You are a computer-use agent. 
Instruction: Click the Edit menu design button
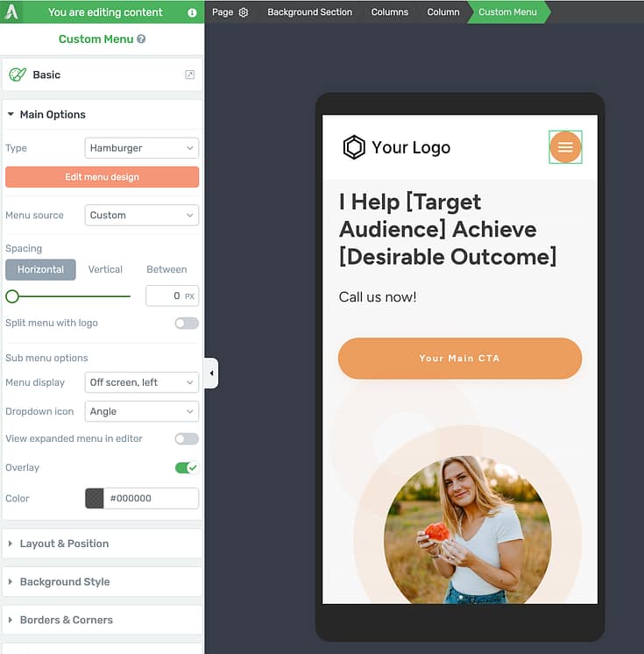(x=103, y=177)
